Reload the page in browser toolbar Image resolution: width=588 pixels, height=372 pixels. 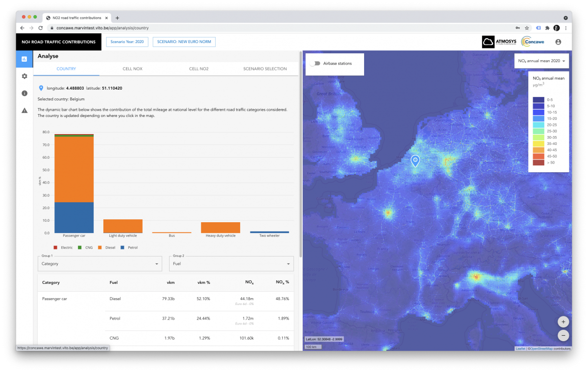(x=41, y=28)
